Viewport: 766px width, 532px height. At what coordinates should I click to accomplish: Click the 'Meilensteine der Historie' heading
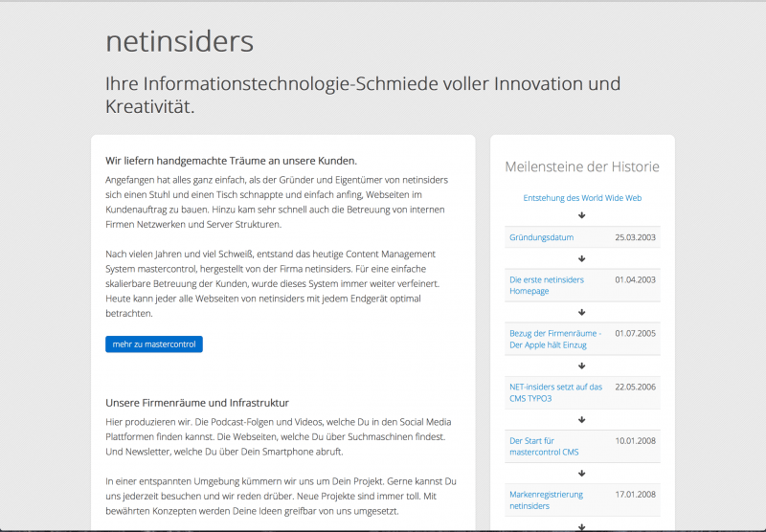[582, 166]
